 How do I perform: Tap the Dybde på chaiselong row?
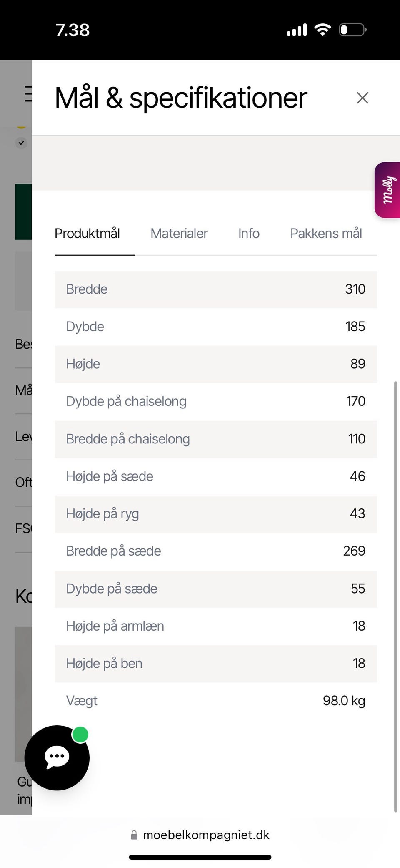click(216, 401)
